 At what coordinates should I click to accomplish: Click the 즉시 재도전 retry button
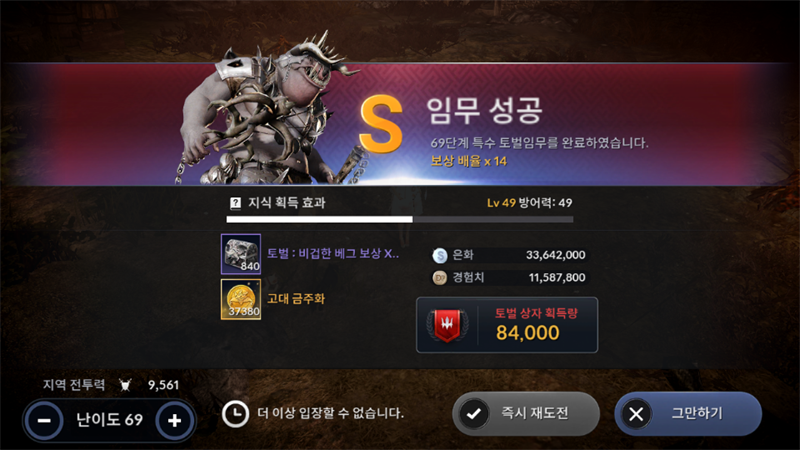[x=526, y=414]
